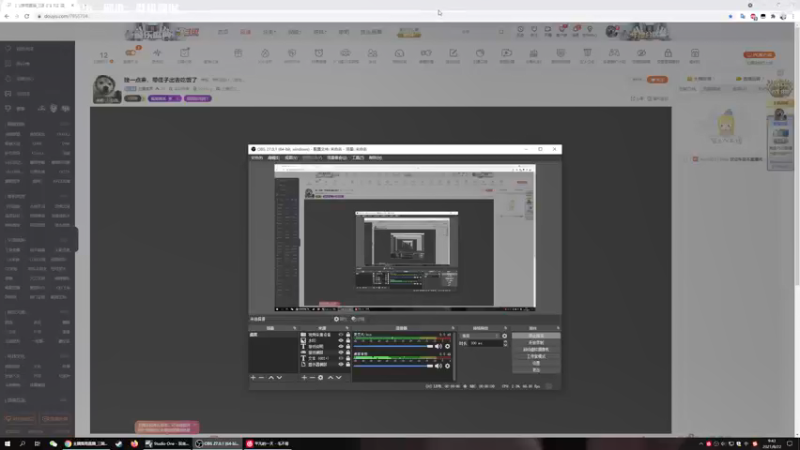Click studio mode button in OBS Controls
This screenshot has height=450, width=800.
coord(536,356)
